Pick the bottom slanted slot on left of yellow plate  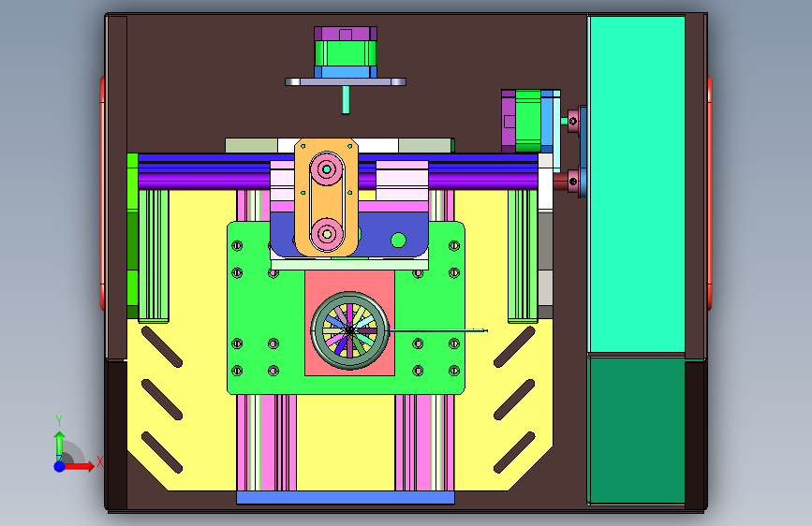click(162, 452)
